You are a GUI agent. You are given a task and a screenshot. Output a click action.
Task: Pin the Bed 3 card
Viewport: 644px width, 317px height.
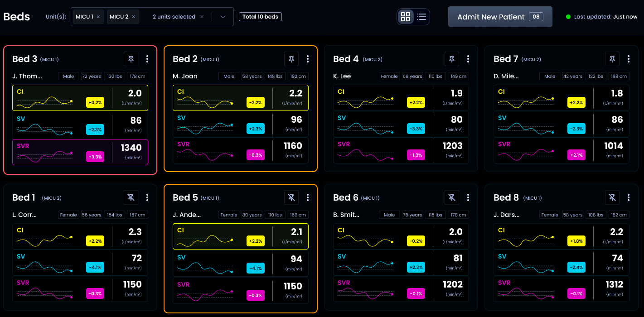coord(131,59)
